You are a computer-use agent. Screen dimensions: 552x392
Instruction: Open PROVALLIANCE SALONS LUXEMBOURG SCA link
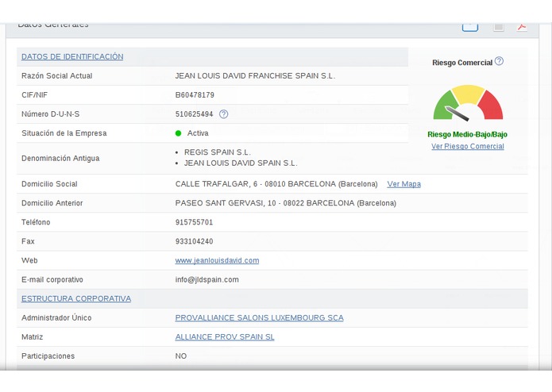[259, 318]
